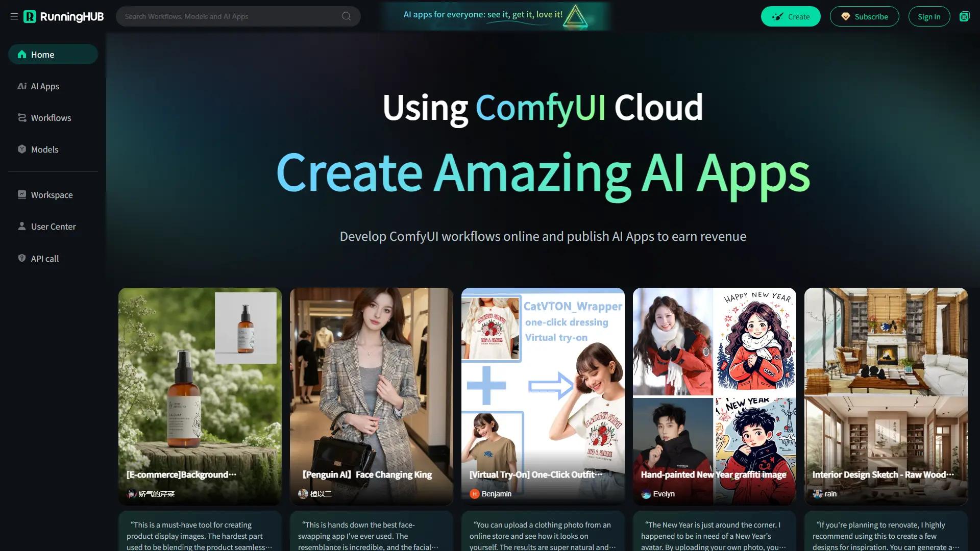Click the AI Apps sidebar icon
This screenshot has width=980, height=551.
click(22, 86)
